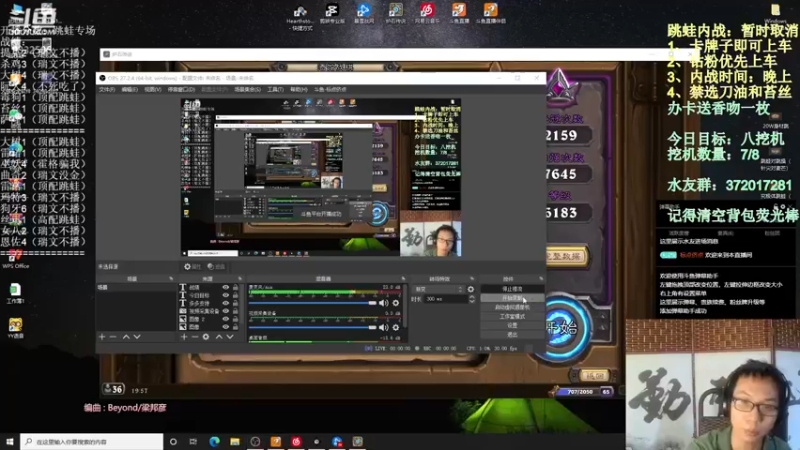The image size is (800, 450).
Task: Click the mixer panel vertical scrollbar
Action: coord(405,306)
